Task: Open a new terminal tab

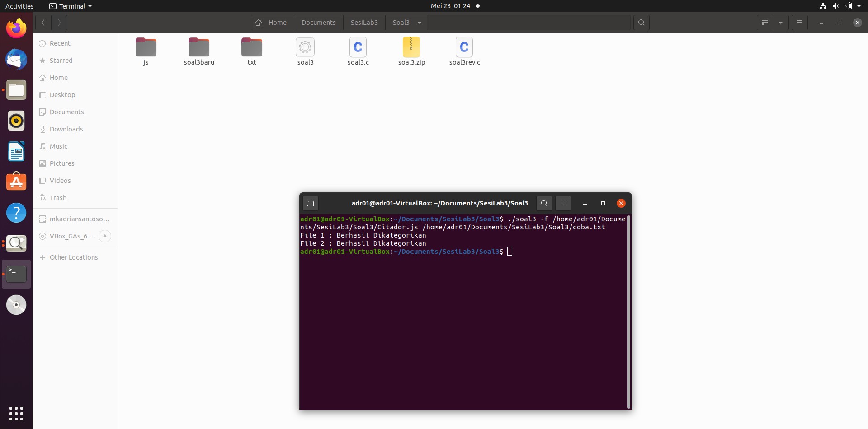Action: click(311, 203)
